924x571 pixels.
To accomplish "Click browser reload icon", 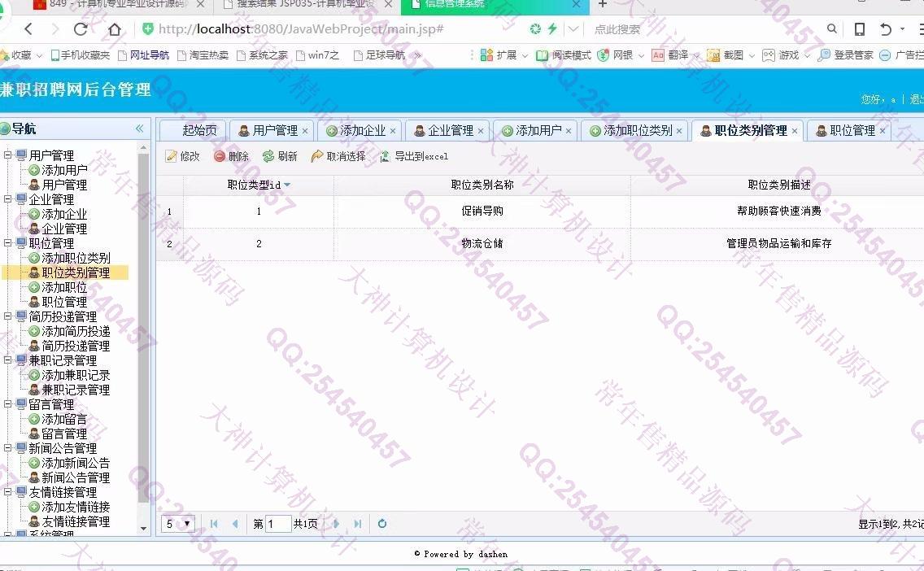I will pos(81,28).
